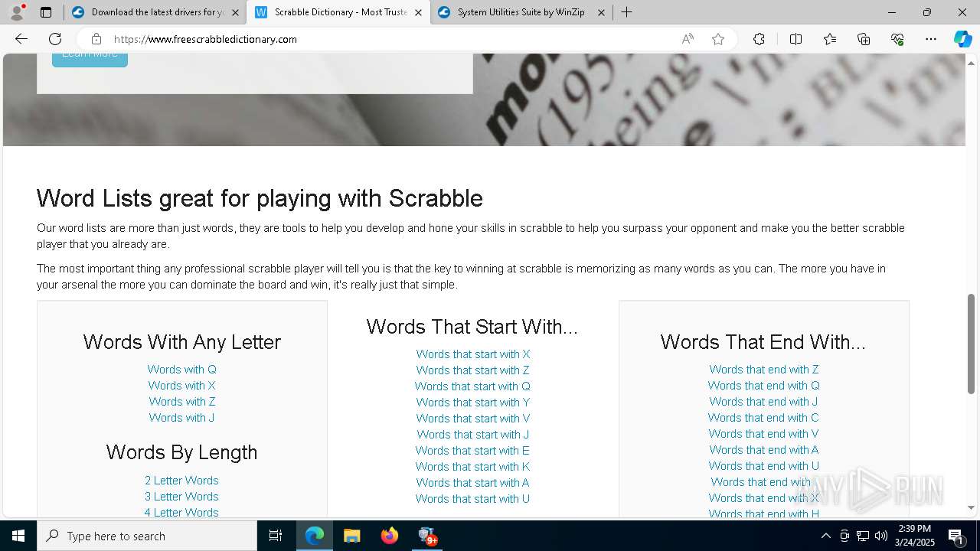This screenshot has height=551, width=980.
Task: Click the browser back arrow
Action: [x=21, y=39]
